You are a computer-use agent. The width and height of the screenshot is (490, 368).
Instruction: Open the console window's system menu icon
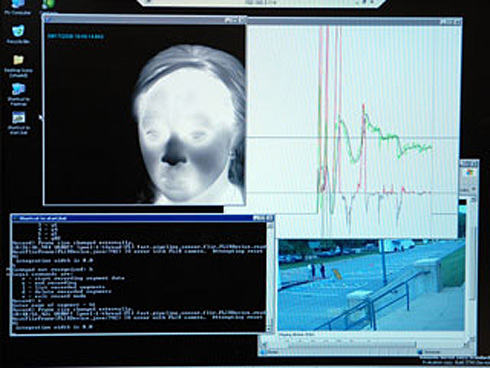(15, 218)
